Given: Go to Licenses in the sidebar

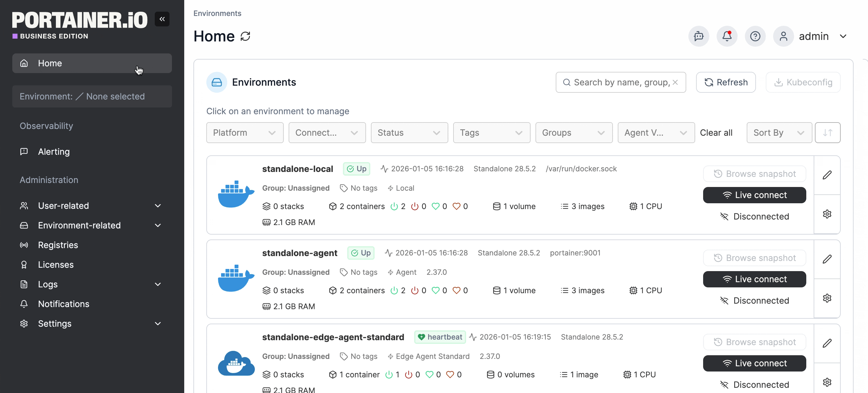Looking at the screenshot, I should coord(56,265).
